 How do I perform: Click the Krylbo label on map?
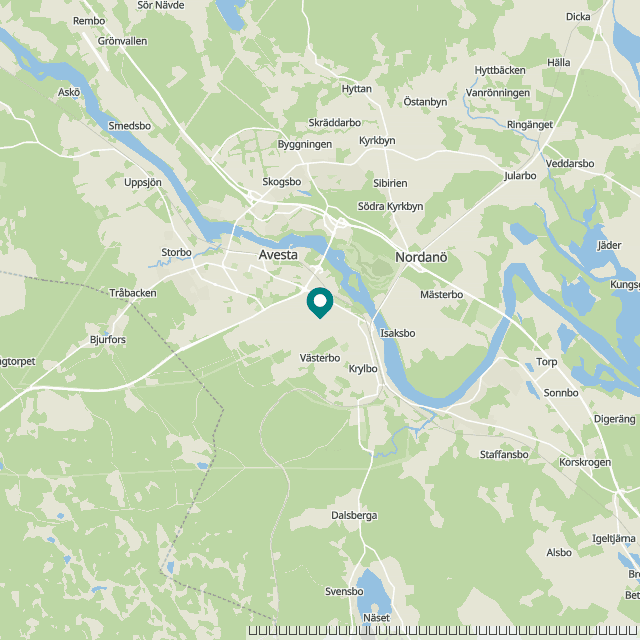tap(363, 369)
